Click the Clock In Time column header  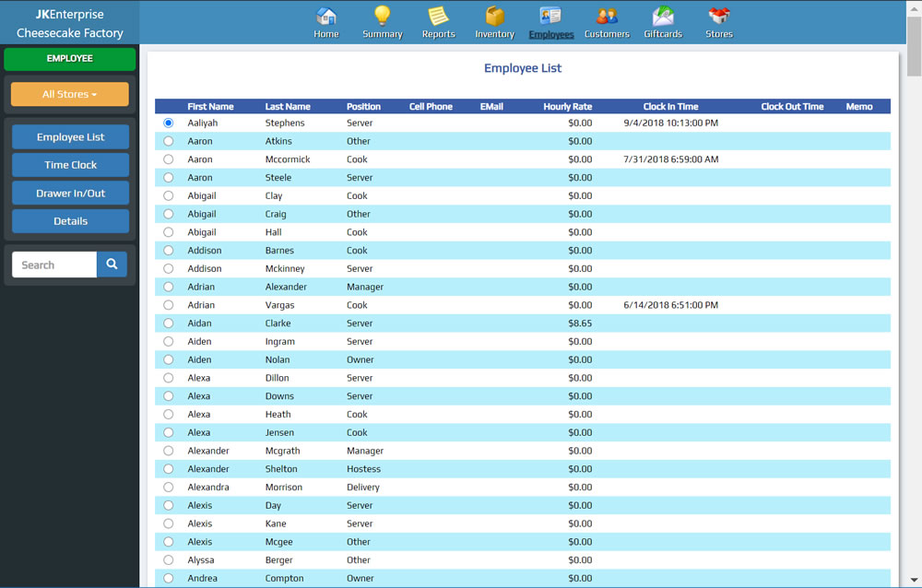point(671,106)
